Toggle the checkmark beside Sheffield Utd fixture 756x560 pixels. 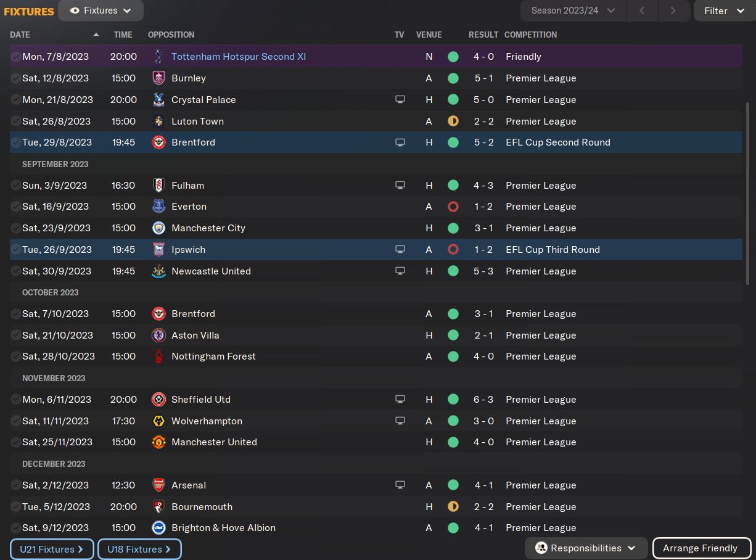pyautogui.click(x=15, y=400)
